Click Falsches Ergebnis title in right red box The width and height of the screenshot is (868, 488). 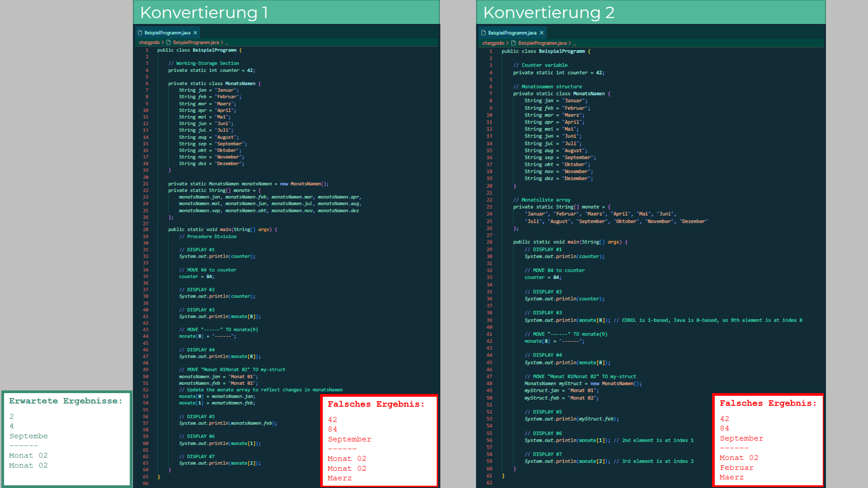(x=768, y=404)
